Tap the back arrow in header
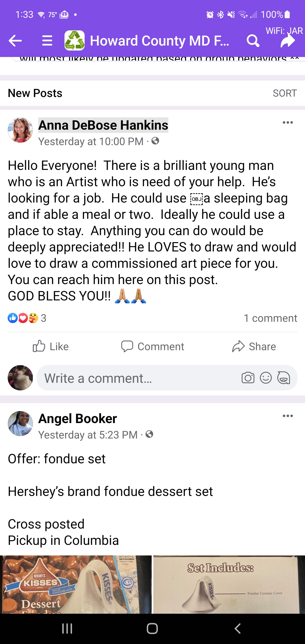 coord(15,41)
